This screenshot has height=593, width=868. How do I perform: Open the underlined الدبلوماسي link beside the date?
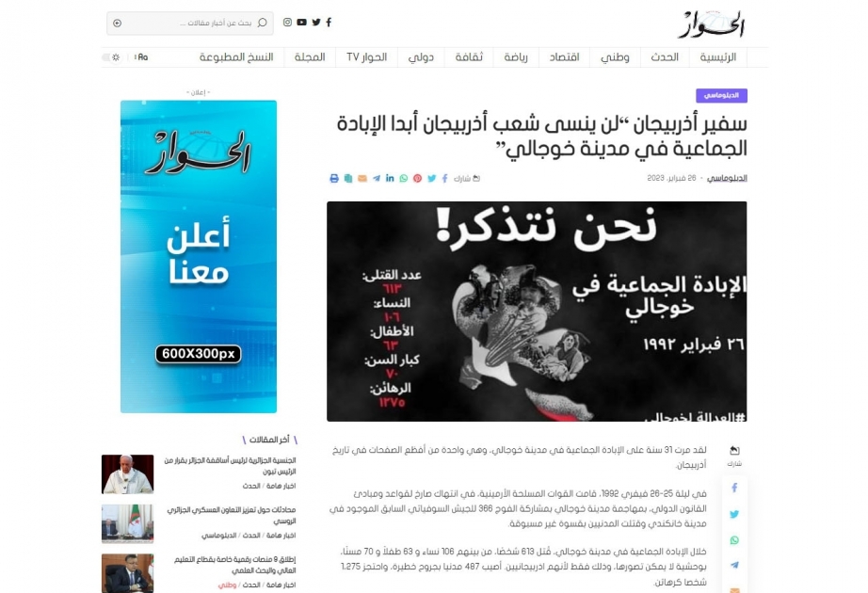[x=727, y=178]
